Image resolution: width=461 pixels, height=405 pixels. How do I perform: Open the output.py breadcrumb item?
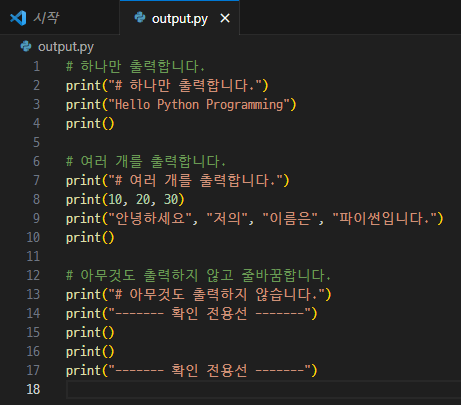coord(66,47)
